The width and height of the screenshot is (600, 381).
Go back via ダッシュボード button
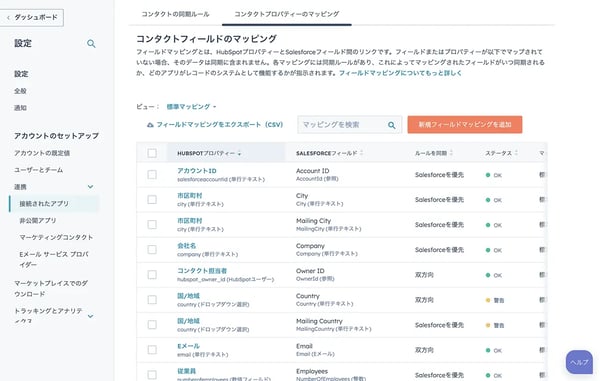(32, 18)
